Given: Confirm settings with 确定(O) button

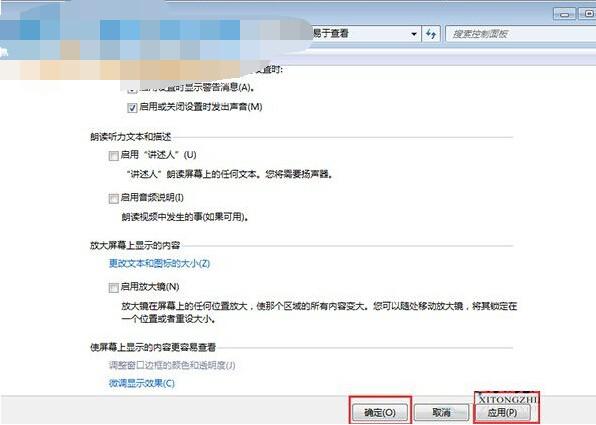Looking at the screenshot, I should tap(380, 412).
